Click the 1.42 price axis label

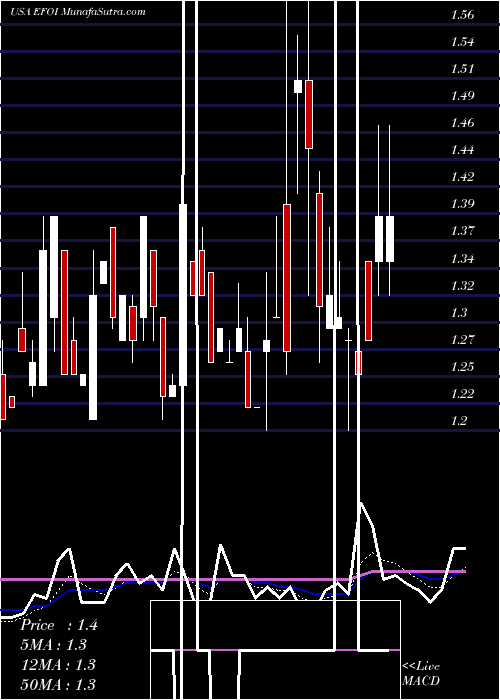[462, 177]
